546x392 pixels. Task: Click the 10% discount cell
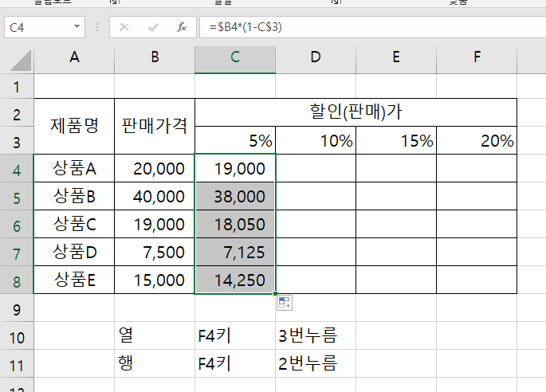tap(316, 140)
